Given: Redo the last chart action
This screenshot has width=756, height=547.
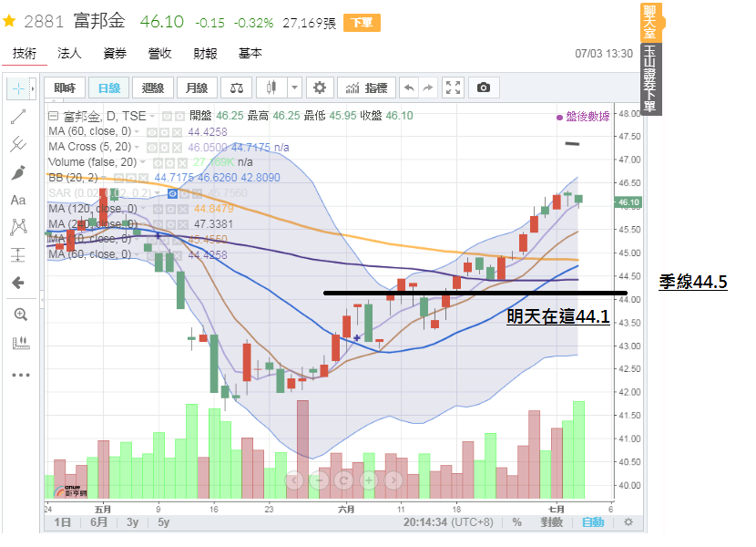Looking at the screenshot, I should click(428, 88).
